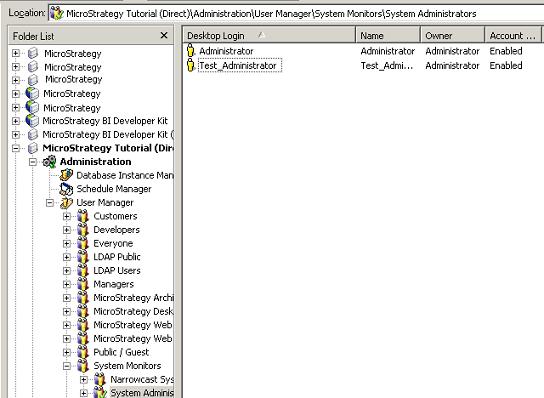Screen dimensions: 544x398
Task: Click the Test_Administrator user icon
Action: tap(190, 65)
